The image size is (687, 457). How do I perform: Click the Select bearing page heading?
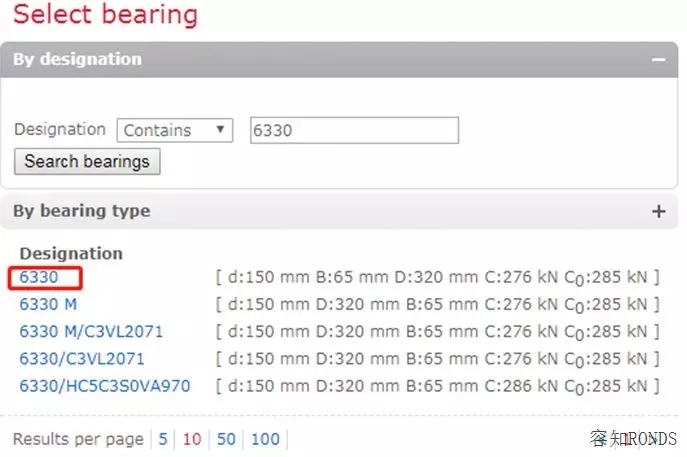[105, 16]
